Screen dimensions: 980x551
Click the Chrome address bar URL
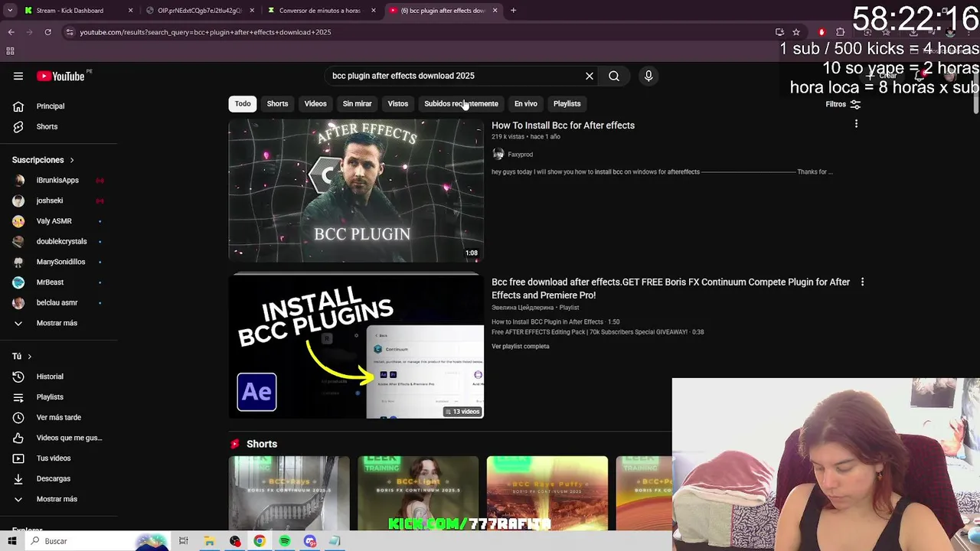click(x=205, y=32)
